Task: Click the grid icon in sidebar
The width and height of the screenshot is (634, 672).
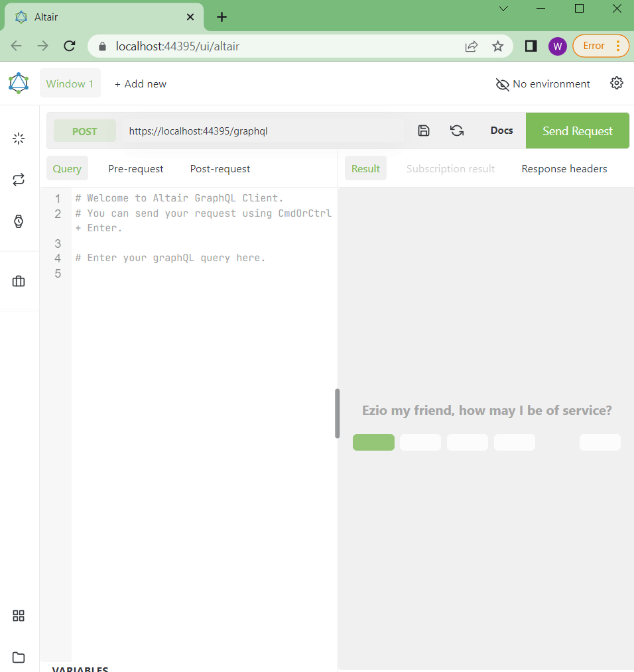Action: tap(19, 616)
